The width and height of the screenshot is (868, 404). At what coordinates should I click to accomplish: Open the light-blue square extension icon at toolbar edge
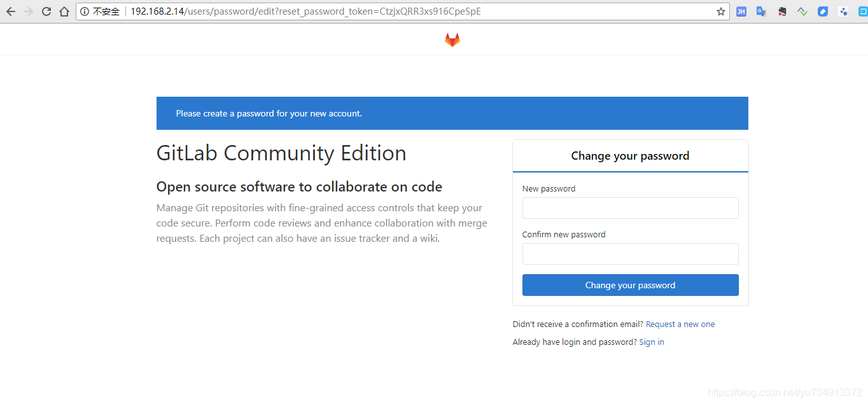click(x=864, y=11)
